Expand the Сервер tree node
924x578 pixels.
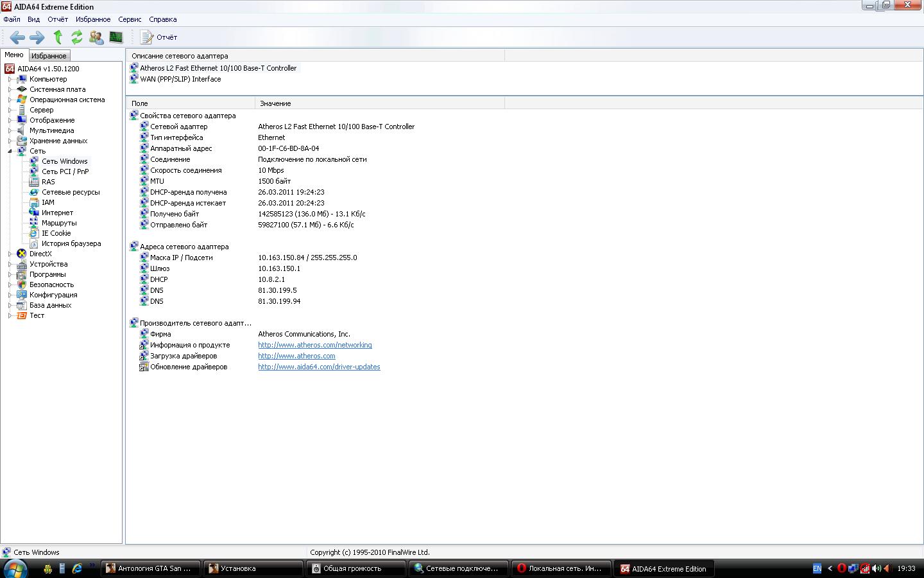click(10, 110)
